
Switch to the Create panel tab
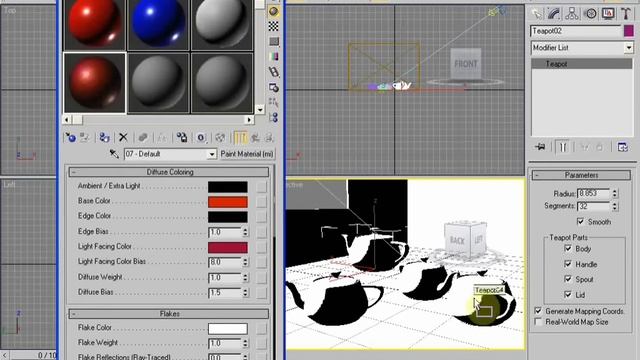tap(536, 13)
